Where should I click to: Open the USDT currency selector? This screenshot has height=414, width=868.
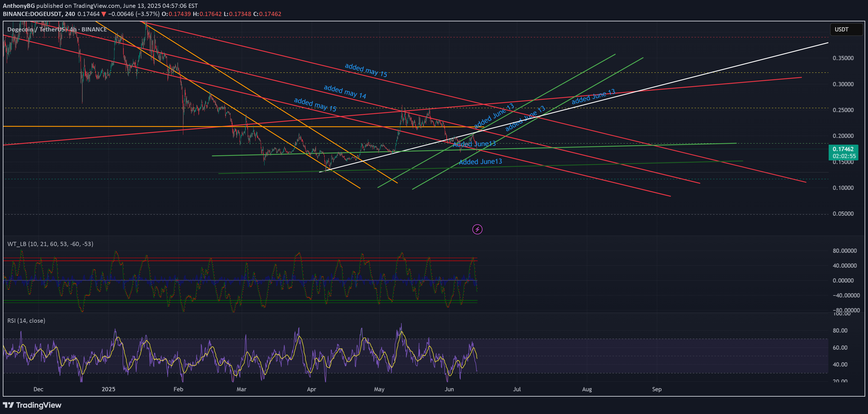[x=846, y=29]
